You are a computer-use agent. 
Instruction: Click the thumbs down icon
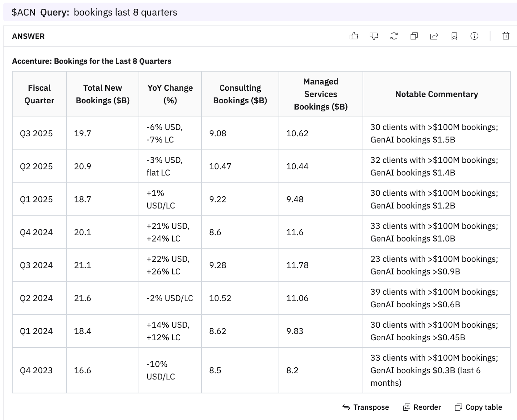(x=374, y=36)
